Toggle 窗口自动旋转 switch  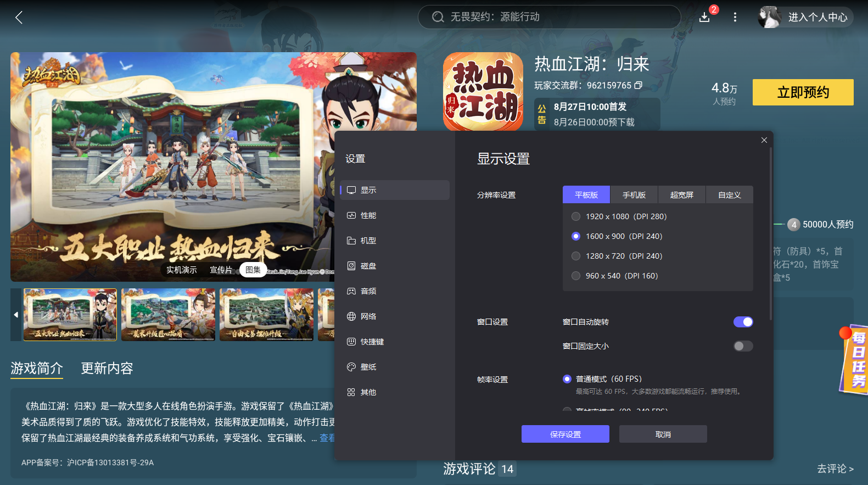point(743,322)
